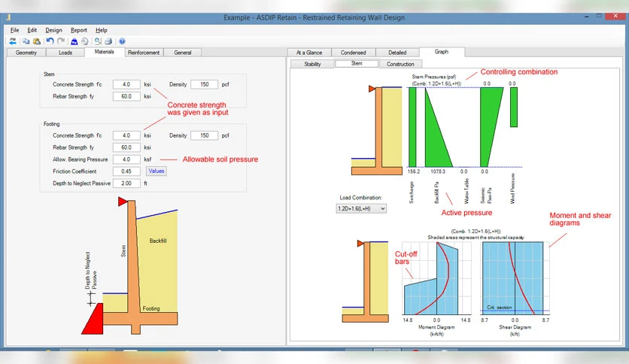This screenshot has height=364, width=629.
Task: Edit Friction Coefficient field
Action: click(x=126, y=171)
